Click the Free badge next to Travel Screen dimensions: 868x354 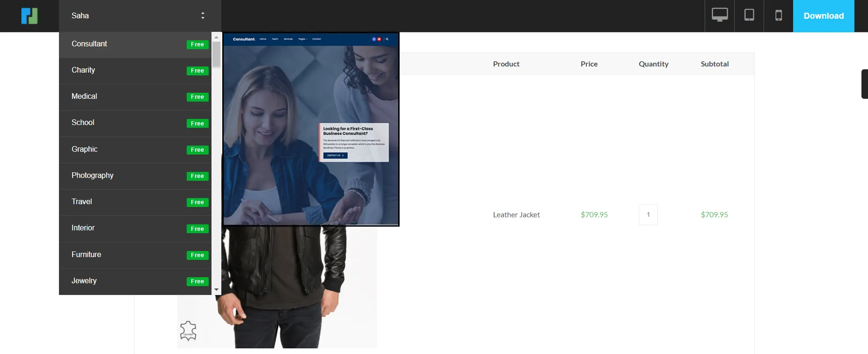pos(197,202)
